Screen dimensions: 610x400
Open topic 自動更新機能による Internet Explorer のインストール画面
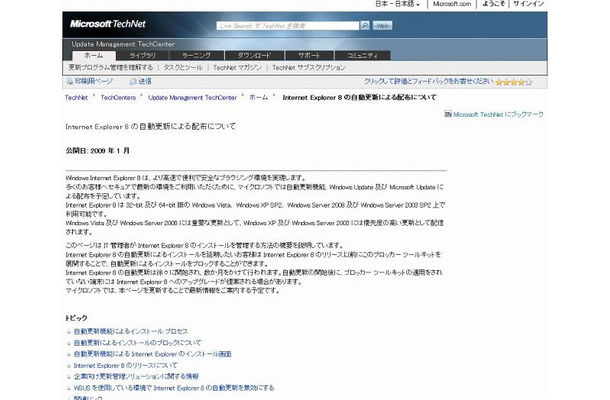point(152,354)
